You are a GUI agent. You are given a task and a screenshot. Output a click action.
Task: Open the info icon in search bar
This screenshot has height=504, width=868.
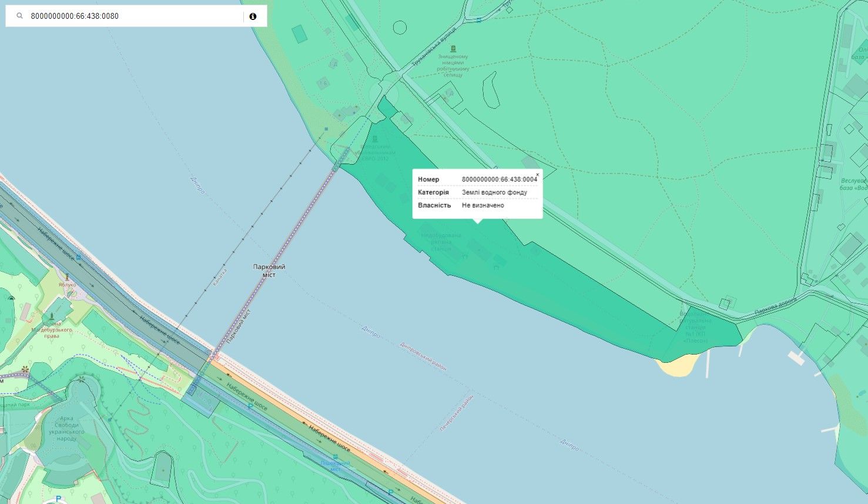(x=253, y=16)
